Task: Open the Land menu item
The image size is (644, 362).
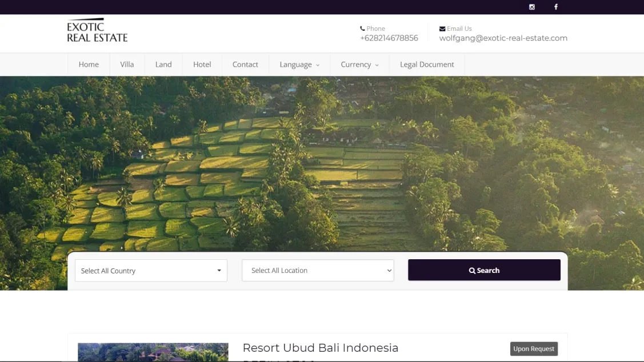Action: (x=163, y=65)
